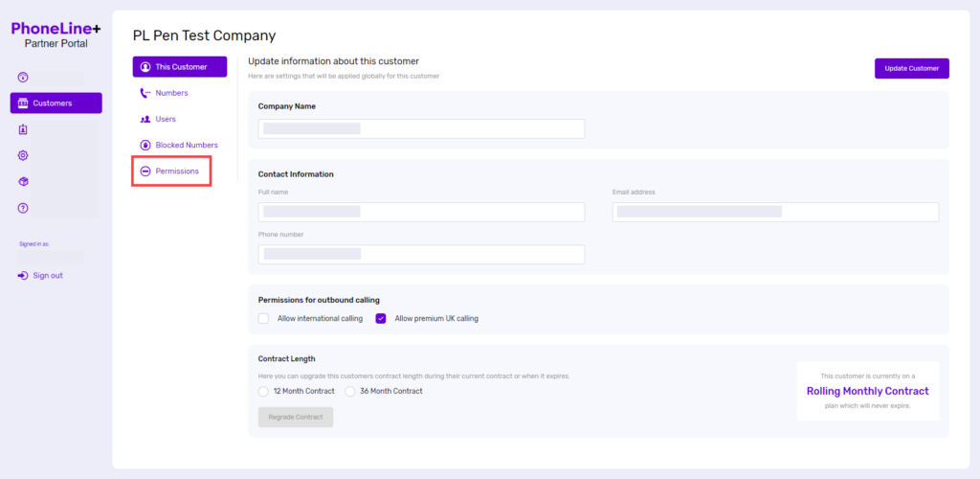
Task: Click the Regrade Contract button
Action: point(295,417)
